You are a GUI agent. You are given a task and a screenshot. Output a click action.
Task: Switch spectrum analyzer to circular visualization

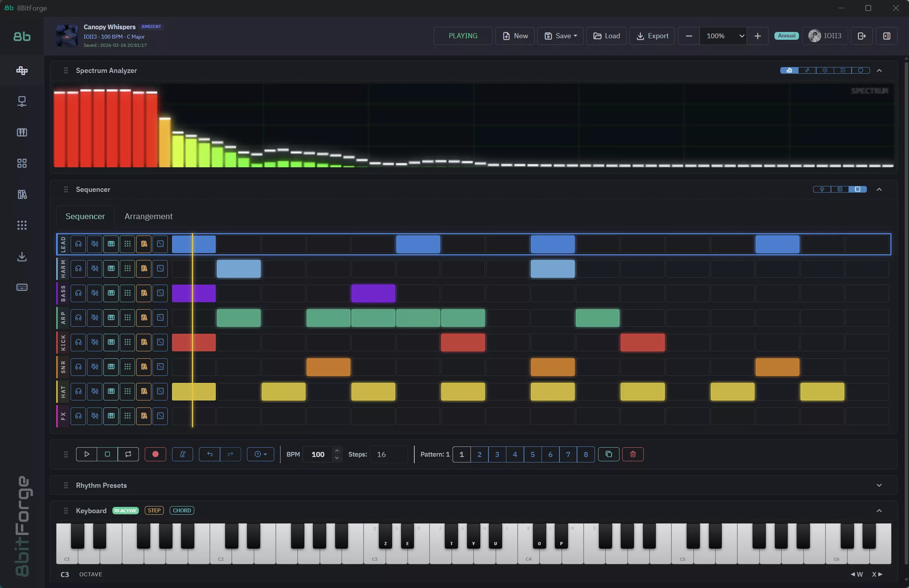[x=861, y=71]
